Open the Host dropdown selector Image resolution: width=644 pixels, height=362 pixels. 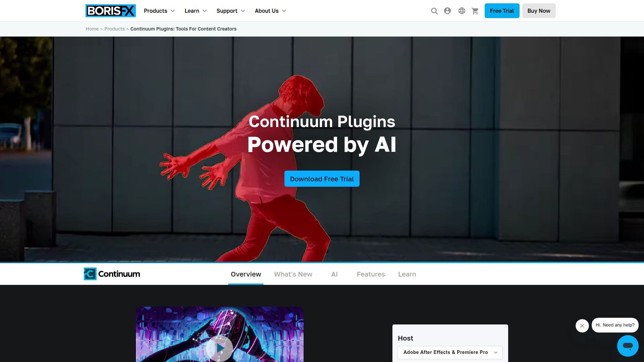point(450,352)
